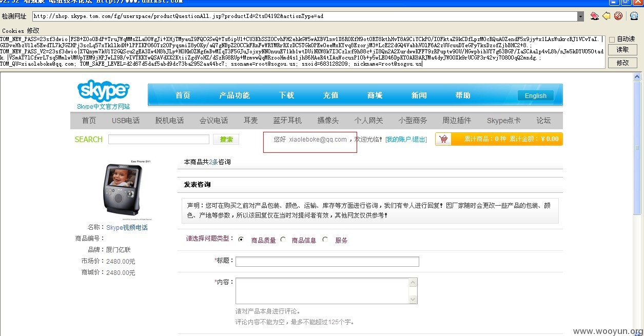The image size is (644, 336).
Task: Click the 修改 button
Action: tap(622, 63)
